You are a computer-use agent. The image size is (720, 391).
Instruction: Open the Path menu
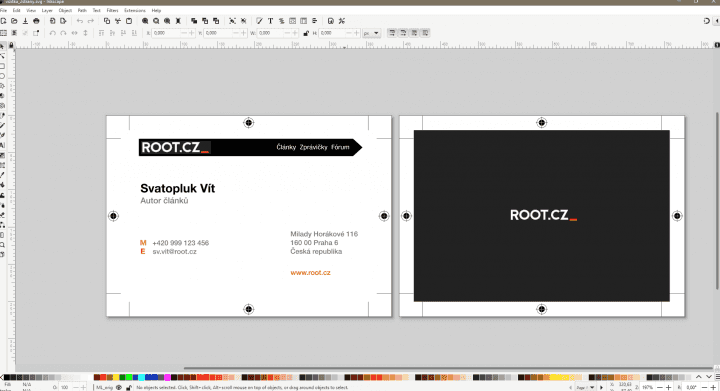tap(82, 10)
